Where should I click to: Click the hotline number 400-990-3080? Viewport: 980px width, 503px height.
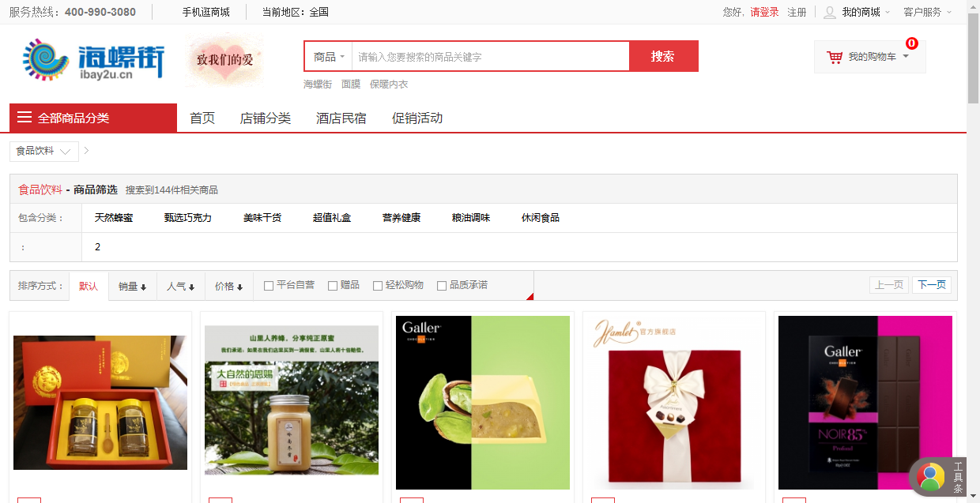coord(100,12)
